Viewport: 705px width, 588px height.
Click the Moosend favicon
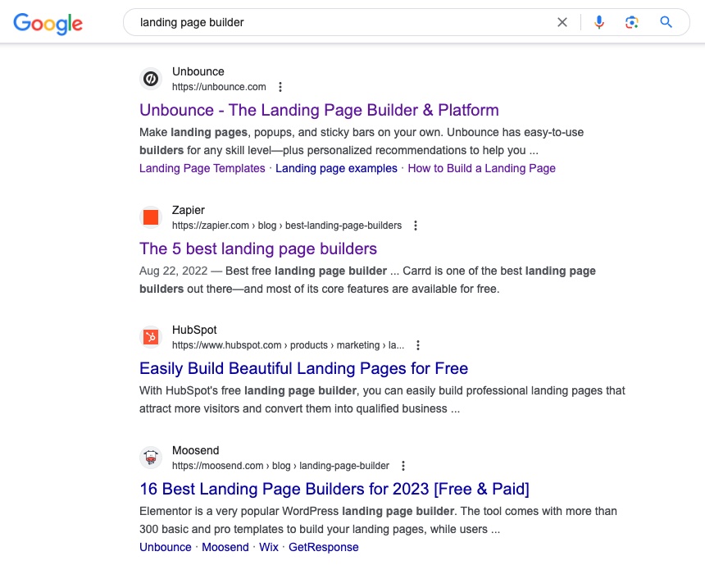(151, 458)
